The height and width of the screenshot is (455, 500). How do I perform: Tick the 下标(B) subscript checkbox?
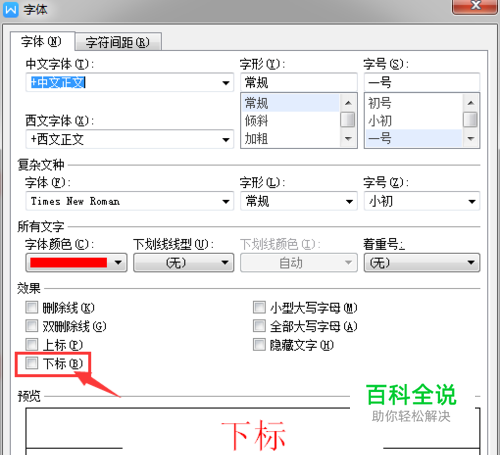point(32,363)
